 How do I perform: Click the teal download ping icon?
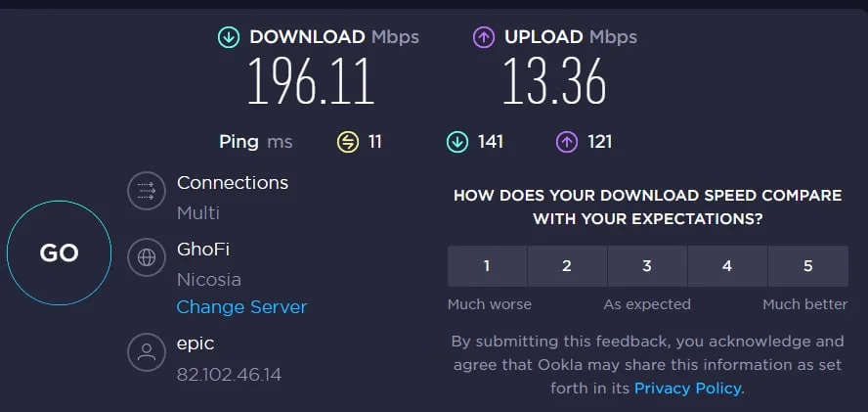[456, 142]
